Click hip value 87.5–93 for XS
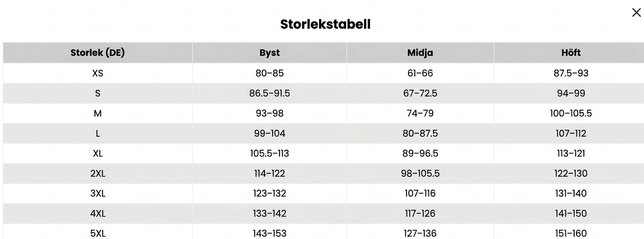The height and width of the screenshot is (239, 644). (x=571, y=73)
